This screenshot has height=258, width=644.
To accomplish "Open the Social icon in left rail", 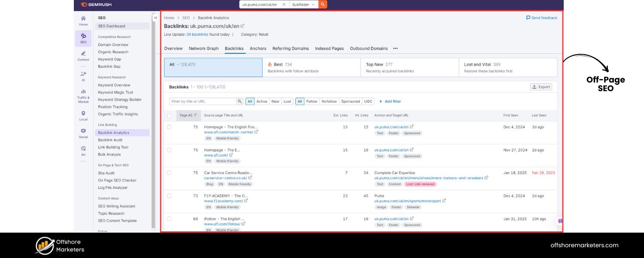I will 83,133.
